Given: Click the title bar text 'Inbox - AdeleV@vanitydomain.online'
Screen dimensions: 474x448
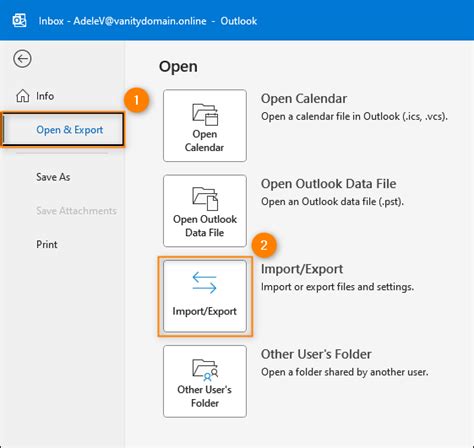Looking at the screenshot, I should (122, 21).
